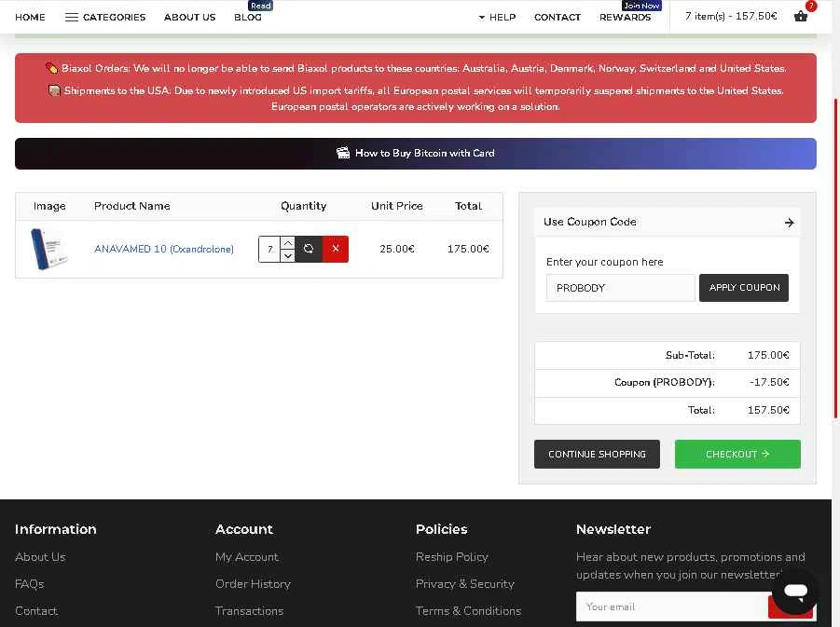Open How to Buy Bitcoin with Card banner
The image size is (840, 627).
point(416,154)
